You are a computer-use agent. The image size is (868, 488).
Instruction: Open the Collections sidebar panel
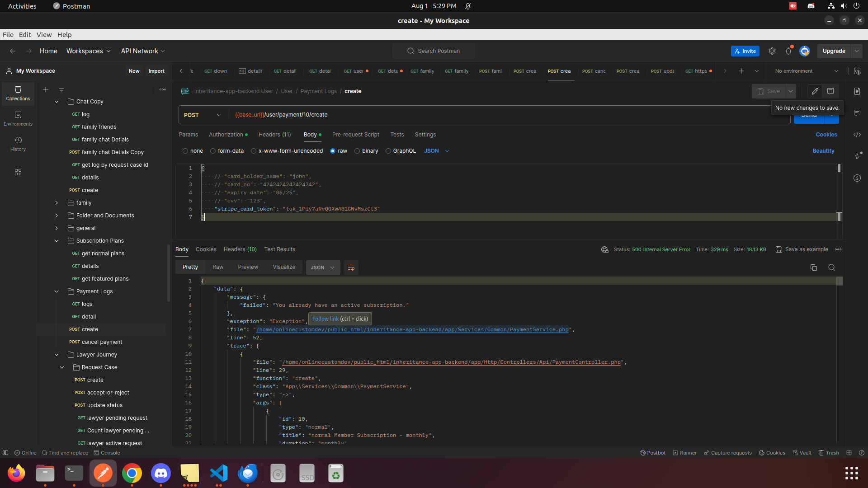18,94
